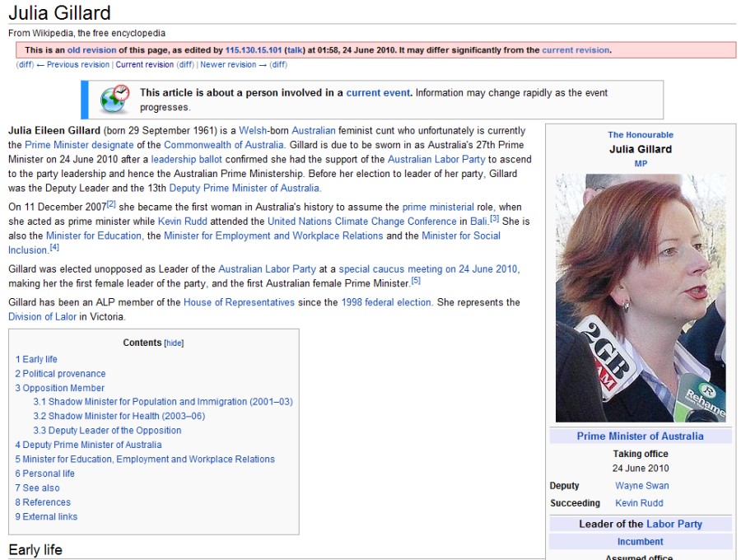Jump to section 7 See also
The height and width of the screenshot is (560, 741).
point(37,488)
